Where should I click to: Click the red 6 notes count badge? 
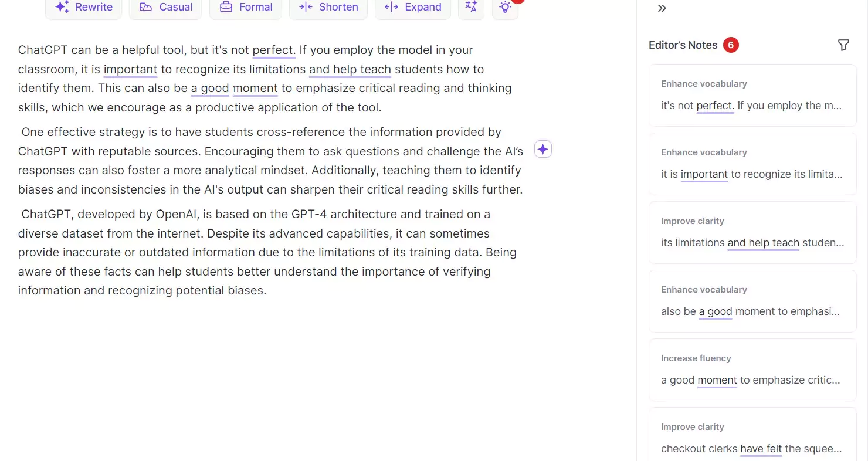coord(731,45)
